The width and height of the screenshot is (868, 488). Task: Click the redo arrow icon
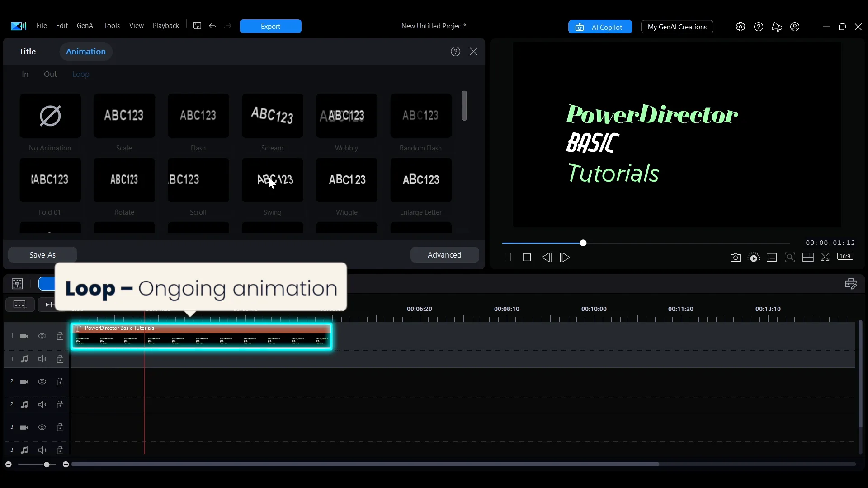(x=228, y=26)
